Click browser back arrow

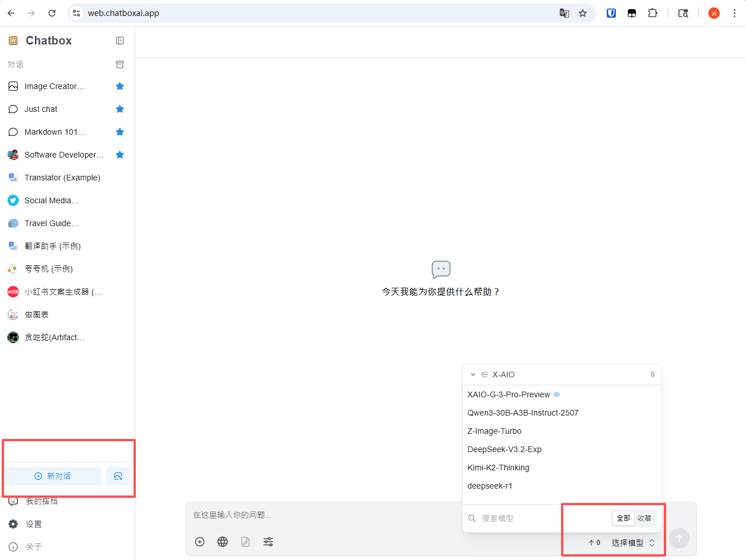point(11,13)
